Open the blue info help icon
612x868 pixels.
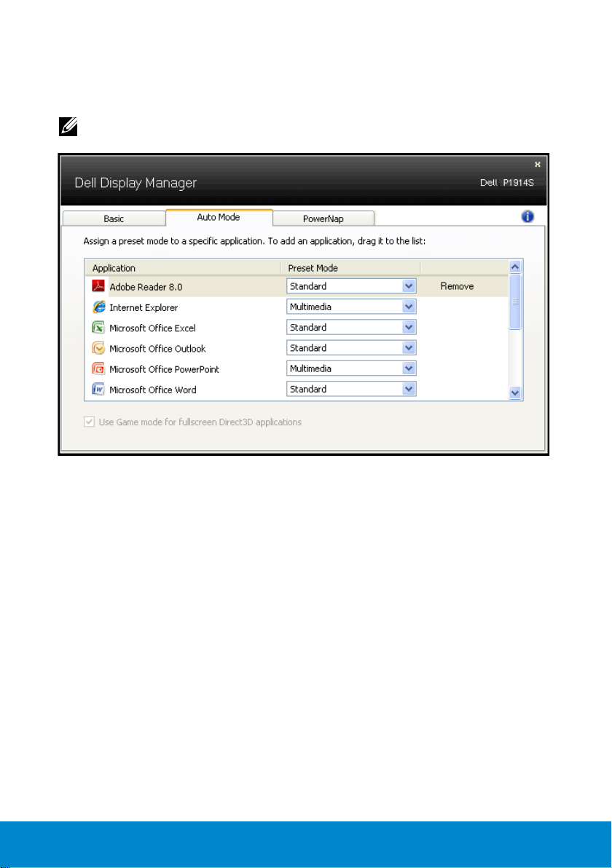[x=528, y=216]
